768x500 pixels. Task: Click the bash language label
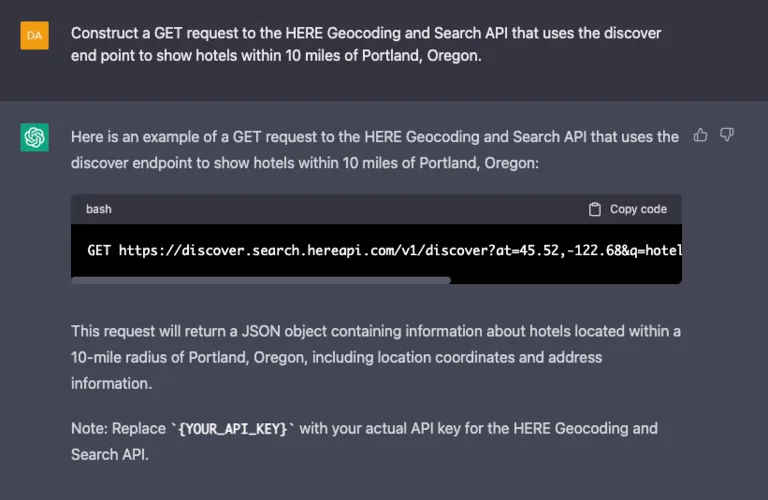point(99,209)
